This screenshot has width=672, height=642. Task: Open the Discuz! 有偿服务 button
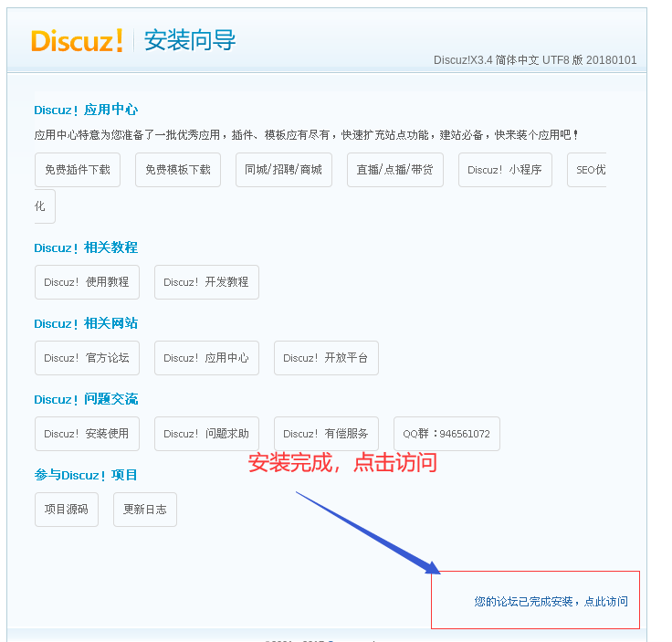click(326, 434)
